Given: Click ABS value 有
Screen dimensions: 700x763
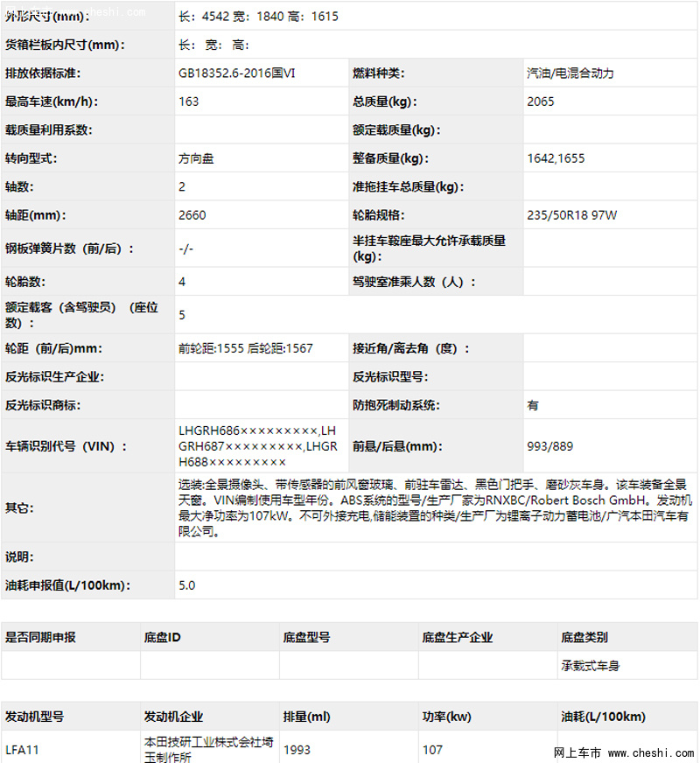Looking at the screenshot, I should [533, 405].
